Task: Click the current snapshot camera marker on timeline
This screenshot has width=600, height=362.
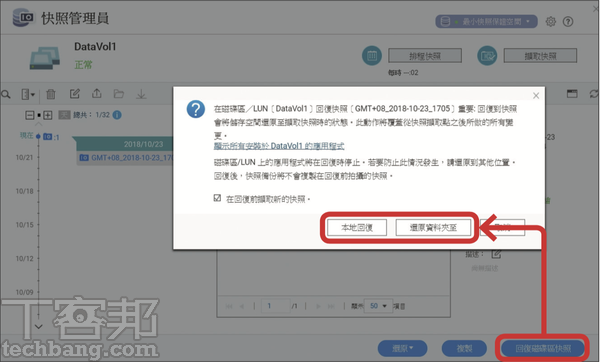Action: point(47,137)
